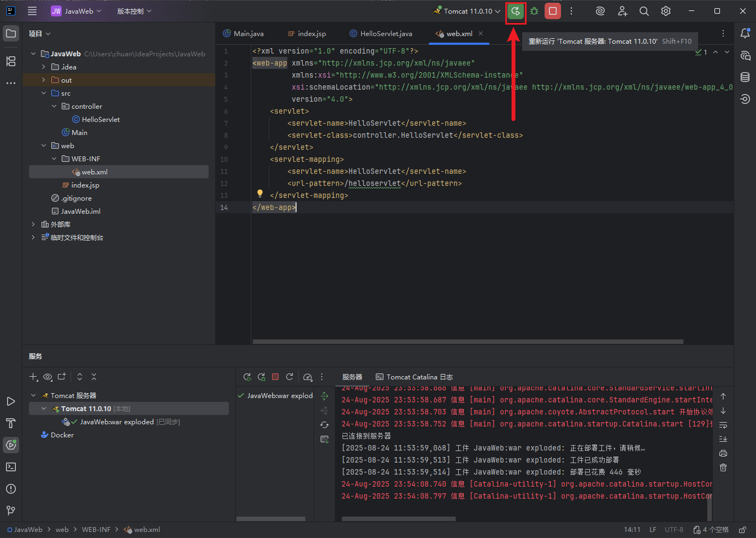Open the Tomcat Catalina 日志 tab
Screen dimensions: 756x538
tap(415, 377)
